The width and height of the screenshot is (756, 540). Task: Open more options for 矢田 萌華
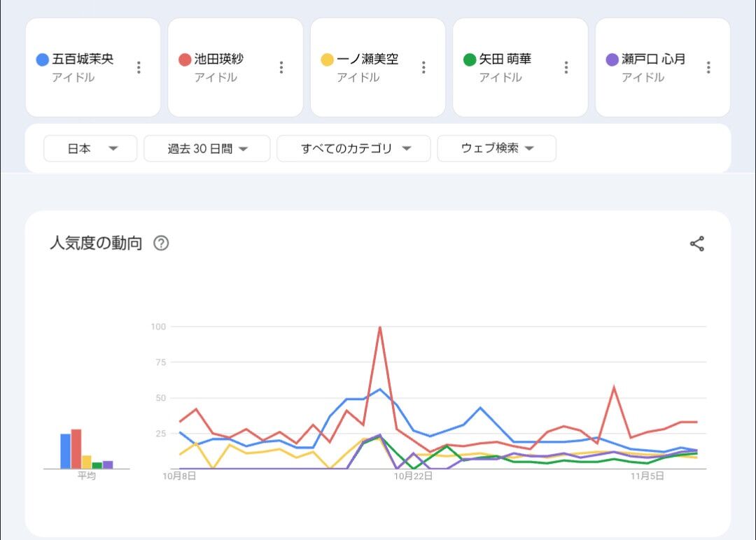point(566,67)
